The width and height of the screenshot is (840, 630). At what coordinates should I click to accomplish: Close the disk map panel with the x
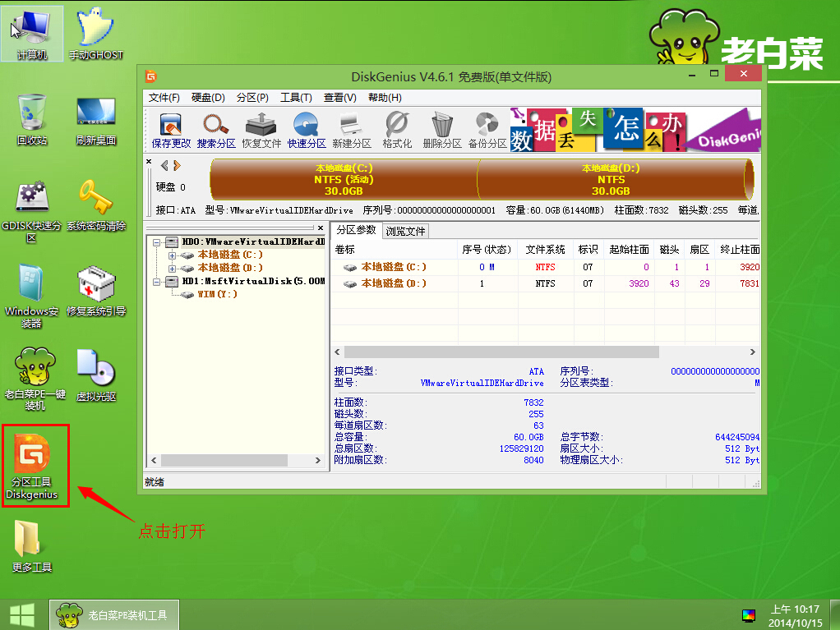[x=149, y=161]
